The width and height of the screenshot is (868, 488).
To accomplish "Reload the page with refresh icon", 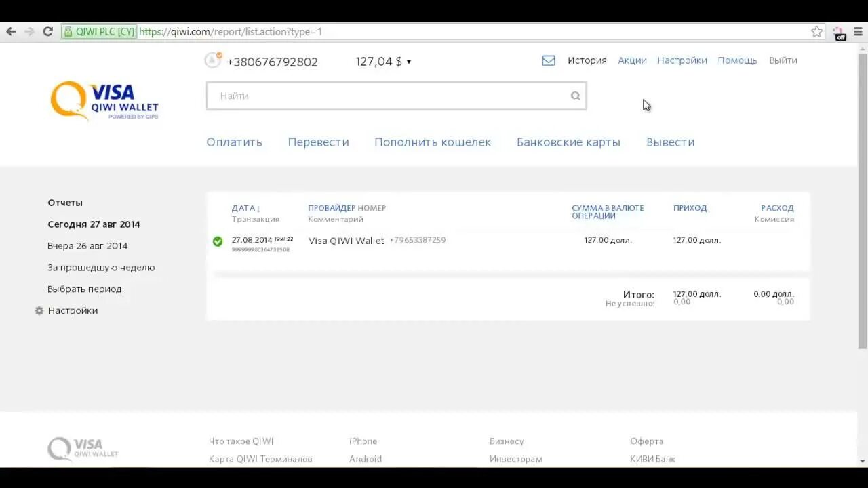I will 47,32.
